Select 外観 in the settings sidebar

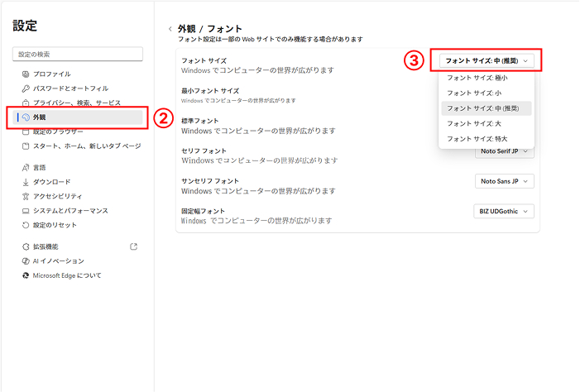[78, 117]
